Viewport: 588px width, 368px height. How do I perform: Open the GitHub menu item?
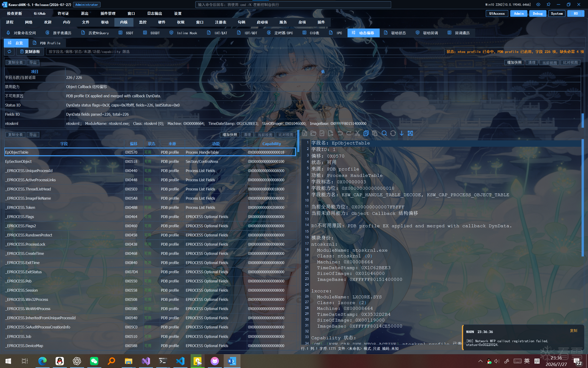coord(40,14)
